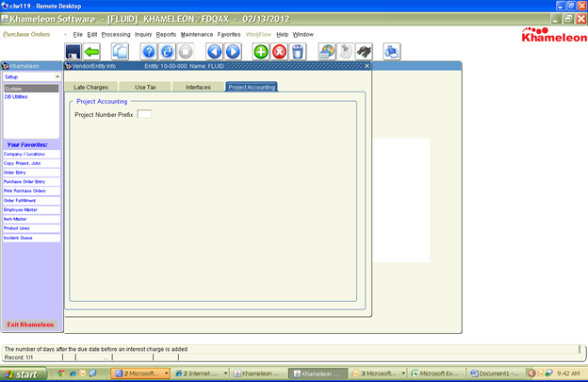The width and height of the screenshot is (588, 382).
Task: Open help with the blue question mark icon
Action: pos(149,52)
